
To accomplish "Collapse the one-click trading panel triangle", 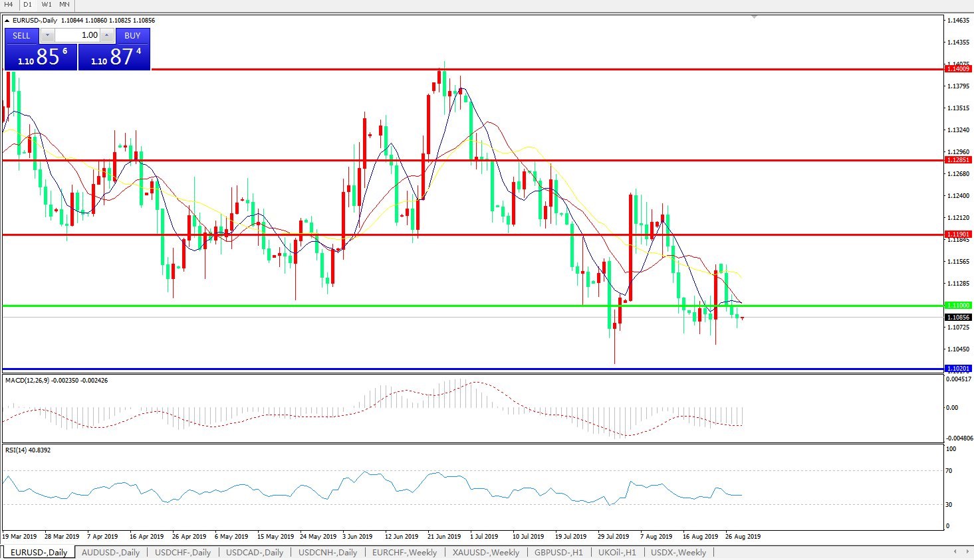I will point(7,21).
